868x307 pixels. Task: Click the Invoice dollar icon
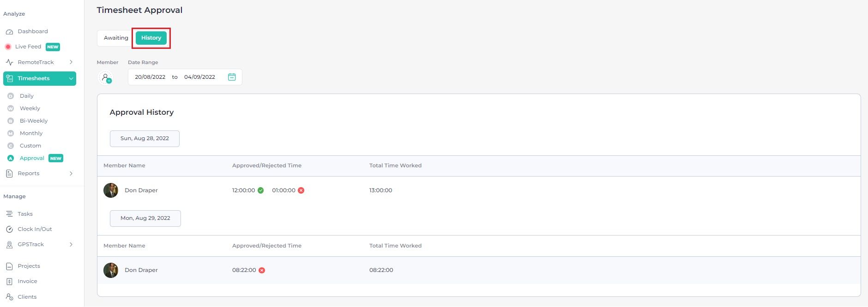pyautogui.click(x=9, y=282)
